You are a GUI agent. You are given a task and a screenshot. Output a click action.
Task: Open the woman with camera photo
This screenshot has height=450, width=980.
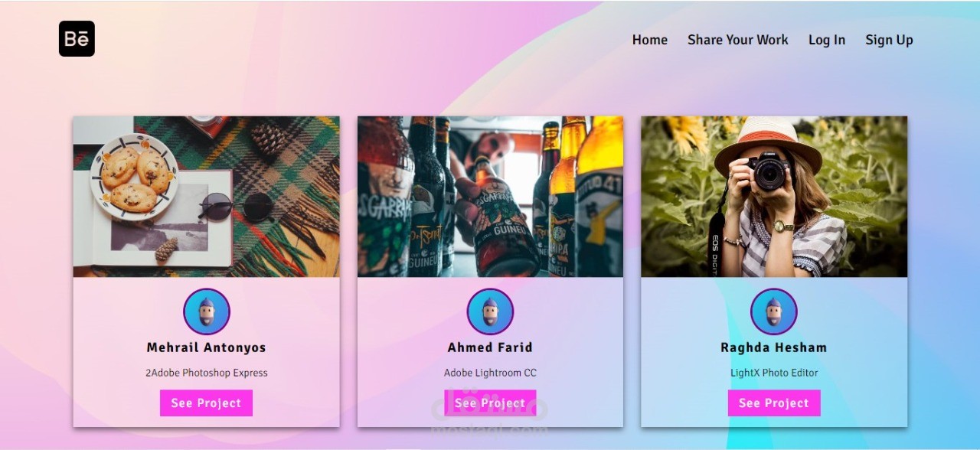tap(774, 197)
